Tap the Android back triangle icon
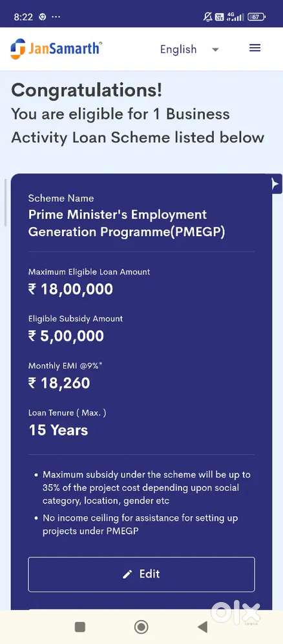 pyautogui.click(x=202, y=627)
